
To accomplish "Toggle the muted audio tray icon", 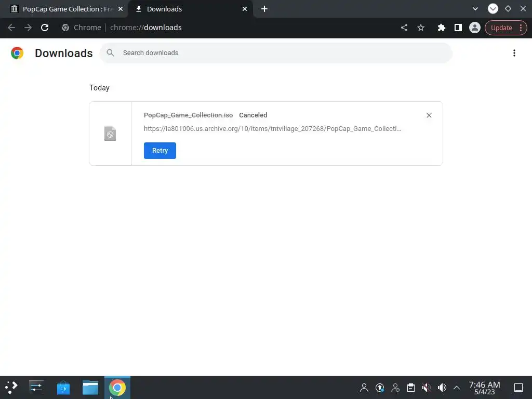I will tap(426, 388).
